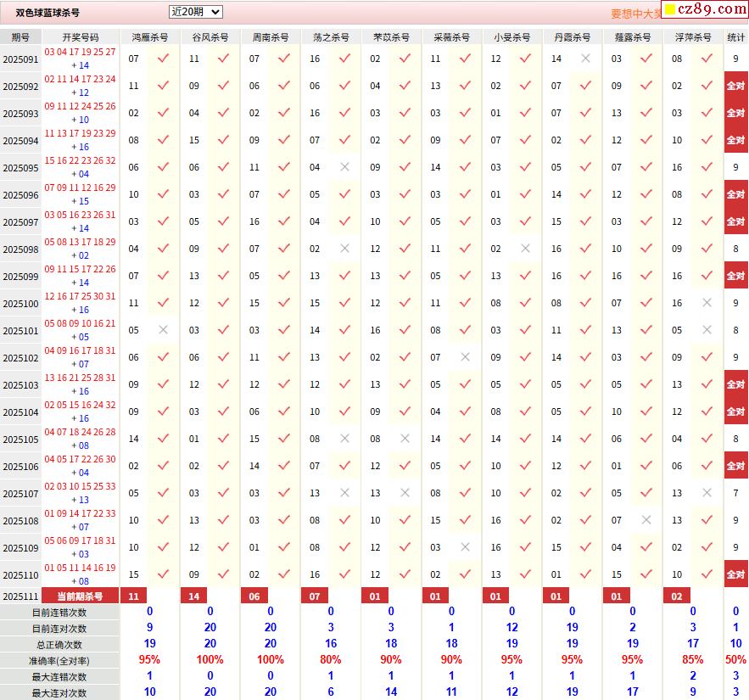The image size is (749, 700).
Task: Open the cz89.com site logo
Action: pyautogui.click(x=704, y=9)
